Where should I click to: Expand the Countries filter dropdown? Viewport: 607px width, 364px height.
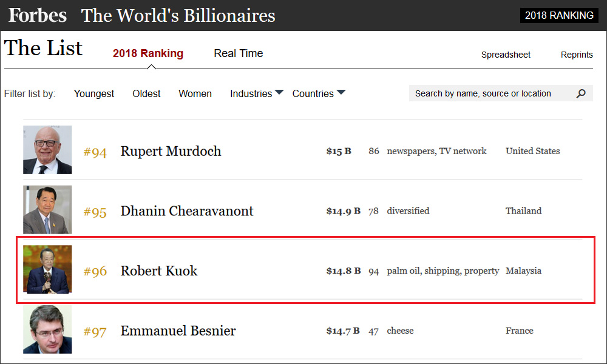pos(319,93)
